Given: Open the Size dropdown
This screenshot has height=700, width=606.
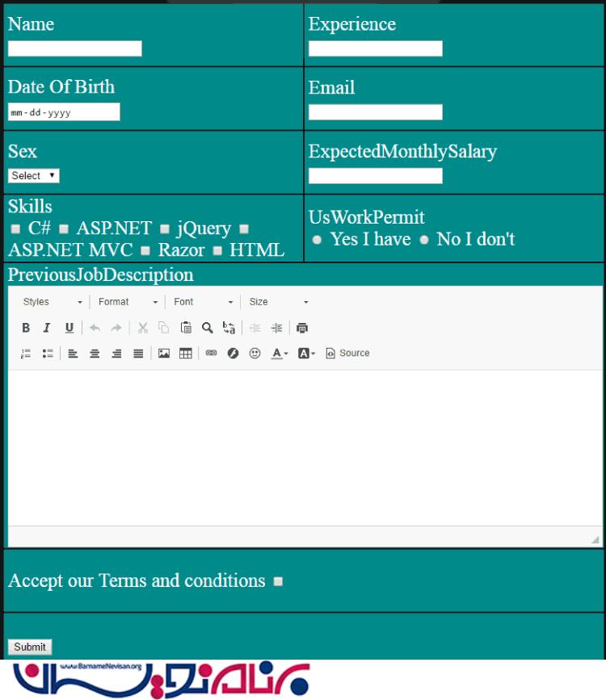Looking at the screenshot, I should pyautogui.click(x=279, y=302).
